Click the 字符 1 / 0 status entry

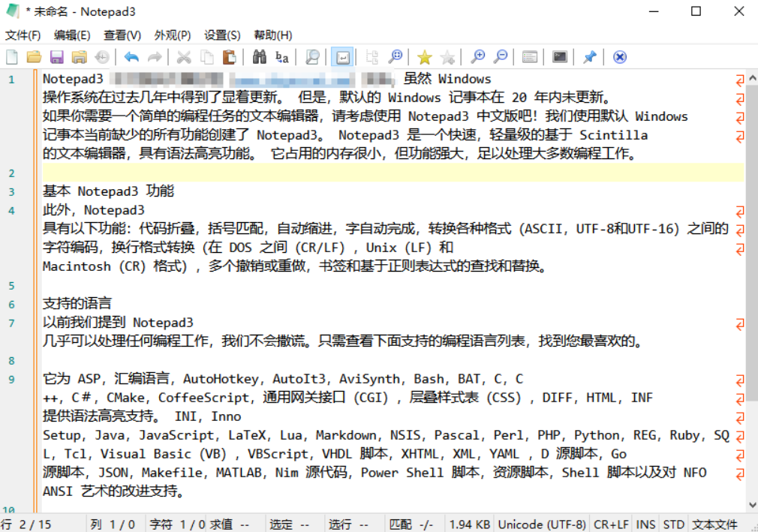click(x=177, y=524)
